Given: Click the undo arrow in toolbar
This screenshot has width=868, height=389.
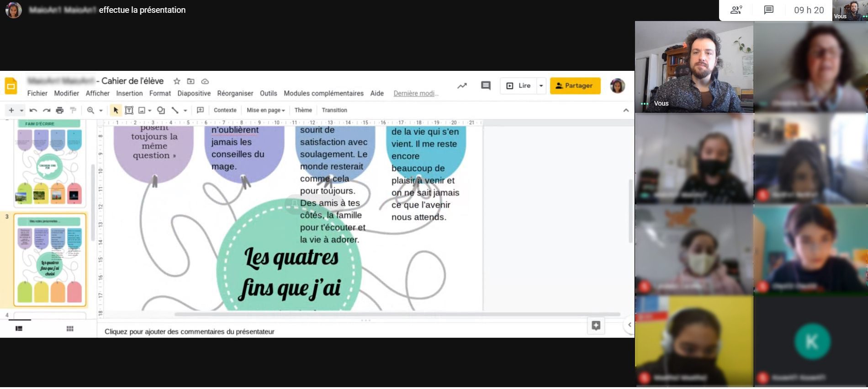Looking at the screenshot, I should click(33, 110).
